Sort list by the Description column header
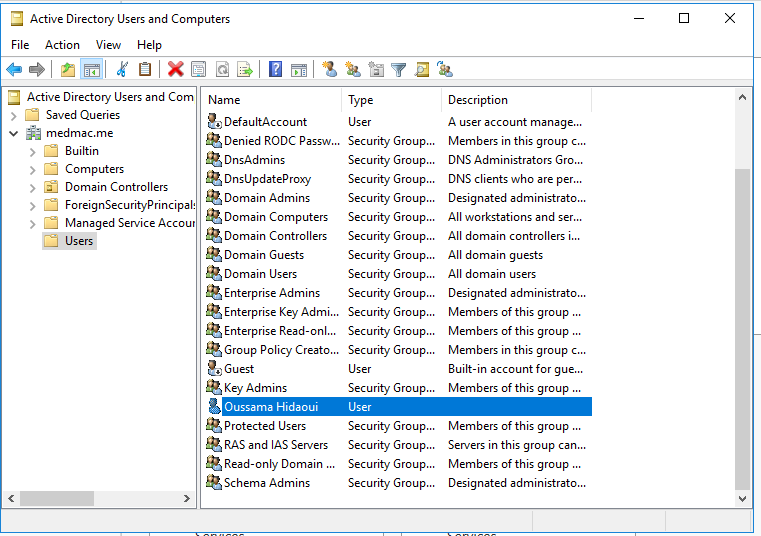 516,100
